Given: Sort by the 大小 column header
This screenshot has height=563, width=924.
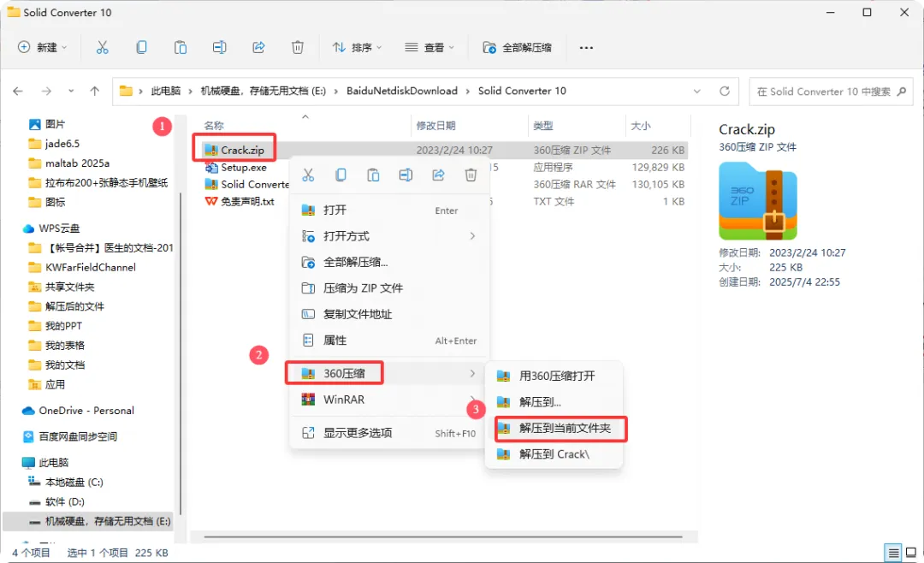Looking at the screenshot, I should pos(641,126).
